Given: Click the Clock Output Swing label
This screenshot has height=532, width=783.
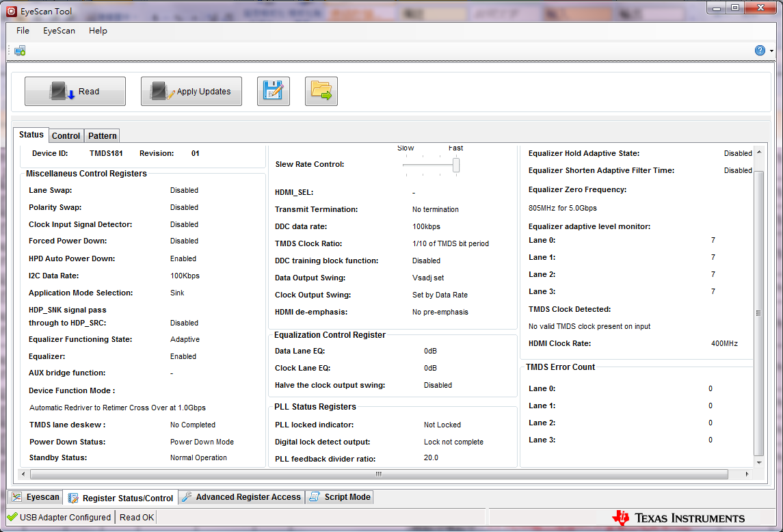Looking at the screenshot, I should [313, 295].
